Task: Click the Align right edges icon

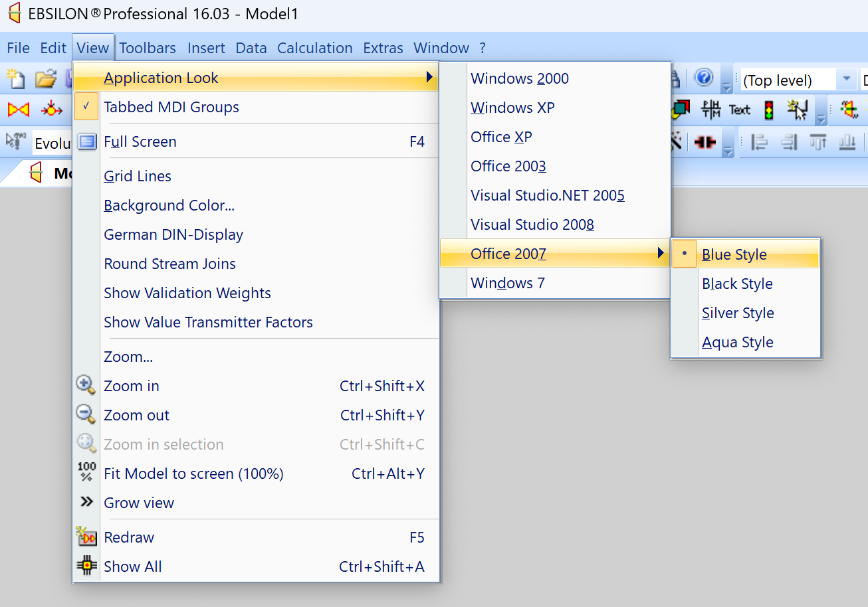Action: (789, 141)
